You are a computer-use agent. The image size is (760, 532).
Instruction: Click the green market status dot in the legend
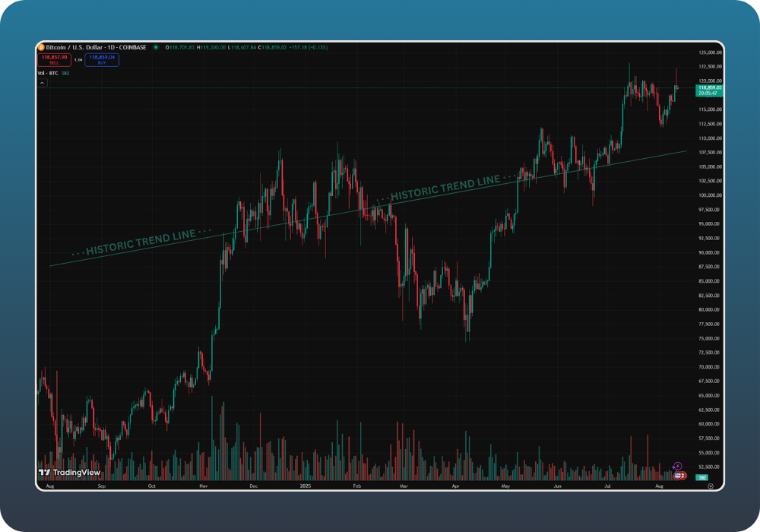(x=157, y=46)
